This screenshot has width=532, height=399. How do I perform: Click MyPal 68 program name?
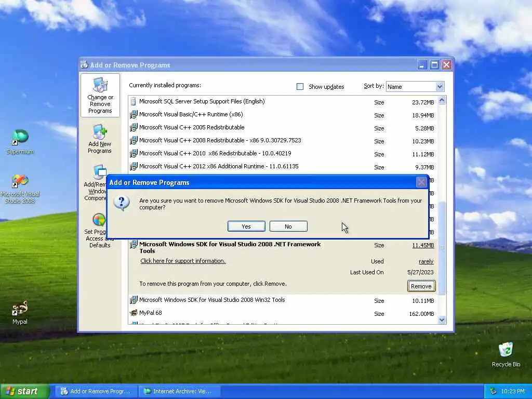click(150, 313)
